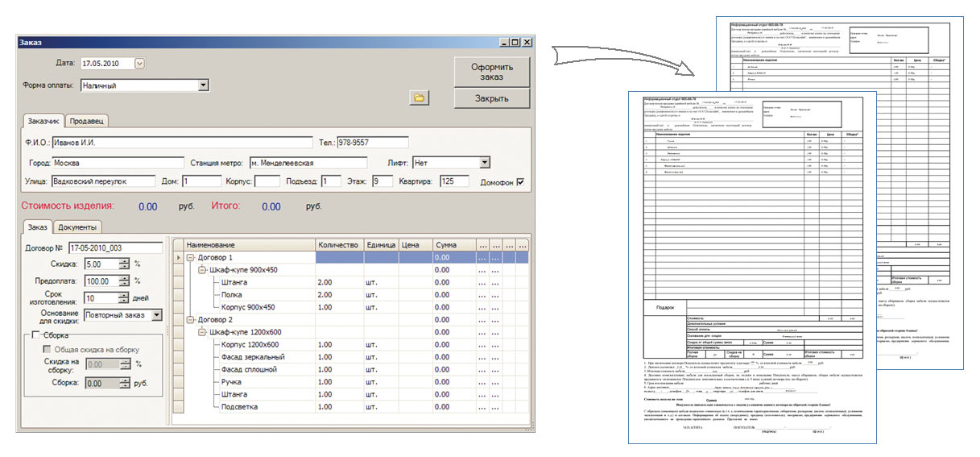Click the row selector beside Договор 1
980x457 pixels.
(178, 257)
